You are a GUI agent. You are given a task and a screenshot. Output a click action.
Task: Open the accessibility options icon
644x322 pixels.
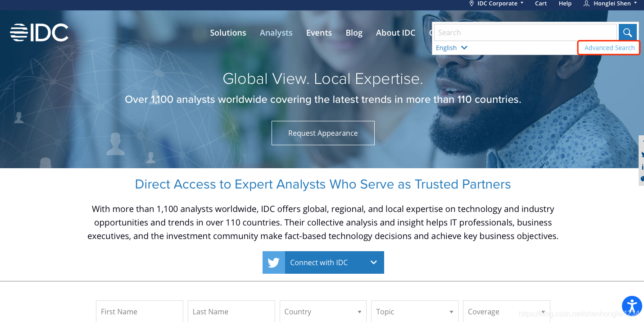tap(632, 306)
